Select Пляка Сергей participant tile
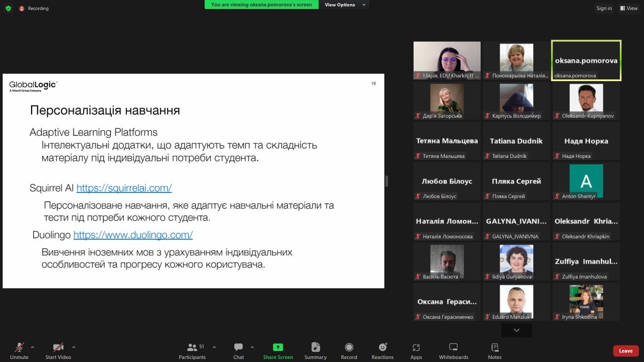This screenshot has height=362, width=644. pos(516,181)
